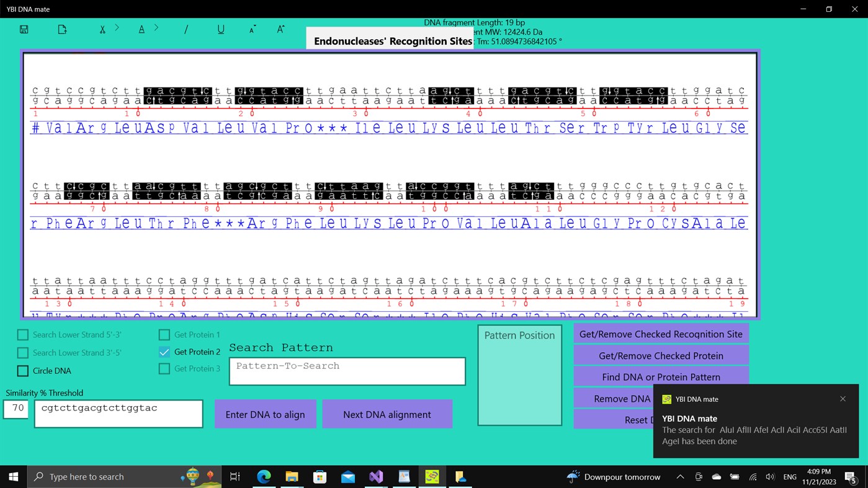Open a new DNA file via the import icon

point(61,29)
